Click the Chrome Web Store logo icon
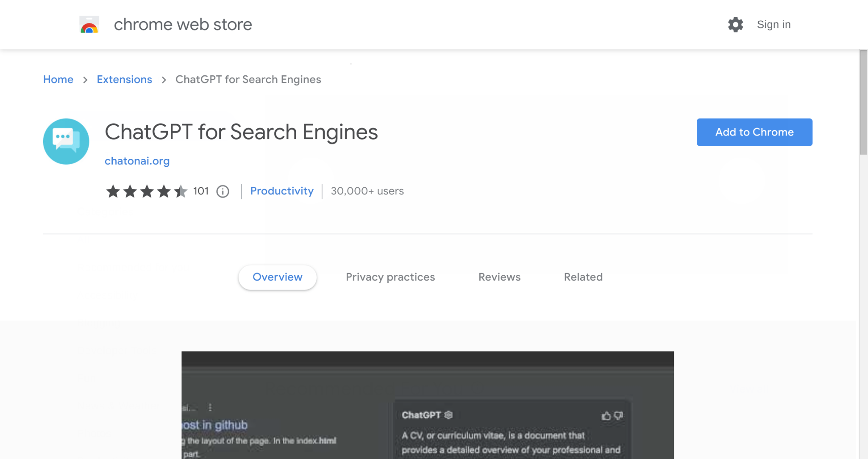Screen dimensions: 868x459 (89, 25)
